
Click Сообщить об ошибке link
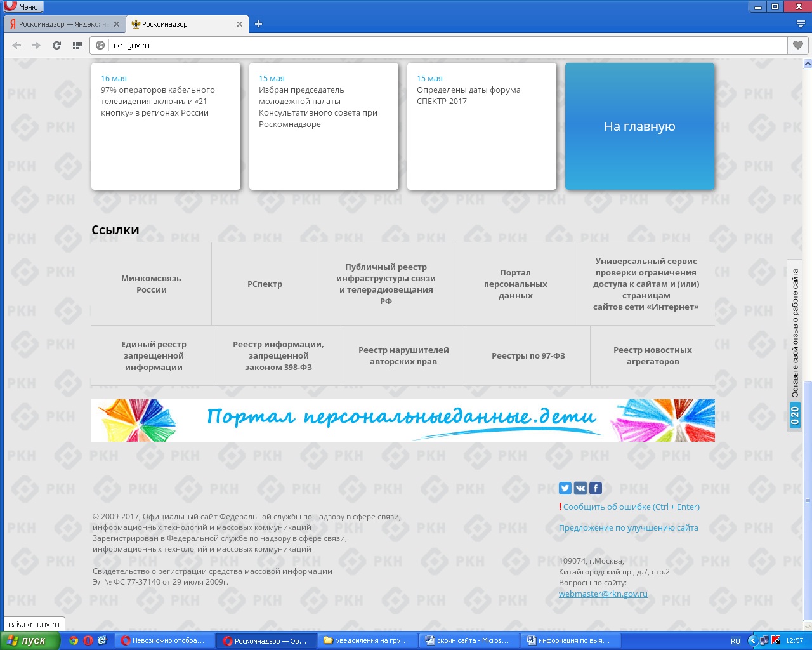click(631, 507)
